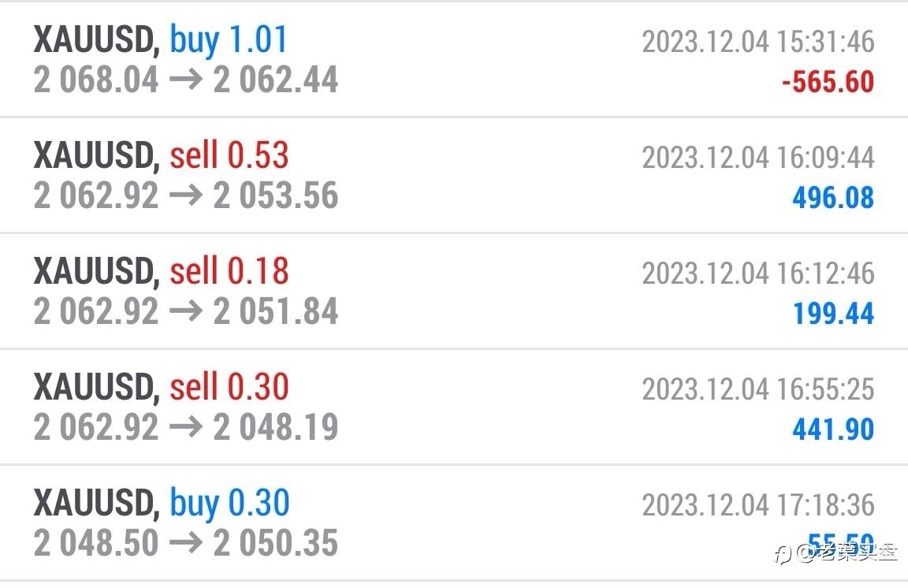Open the XAUUSD sell 0.18 trade
The height and width of the screenshot is (588, 908).
(161, 271)
